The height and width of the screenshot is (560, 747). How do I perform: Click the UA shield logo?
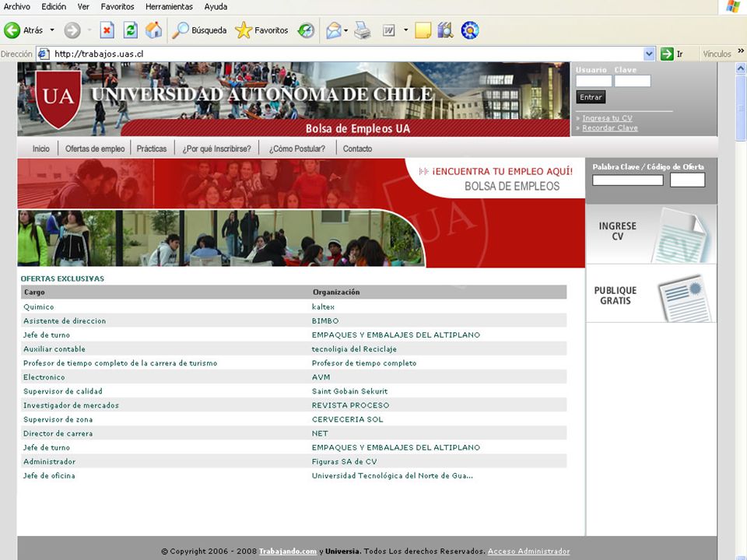point(58,99)
